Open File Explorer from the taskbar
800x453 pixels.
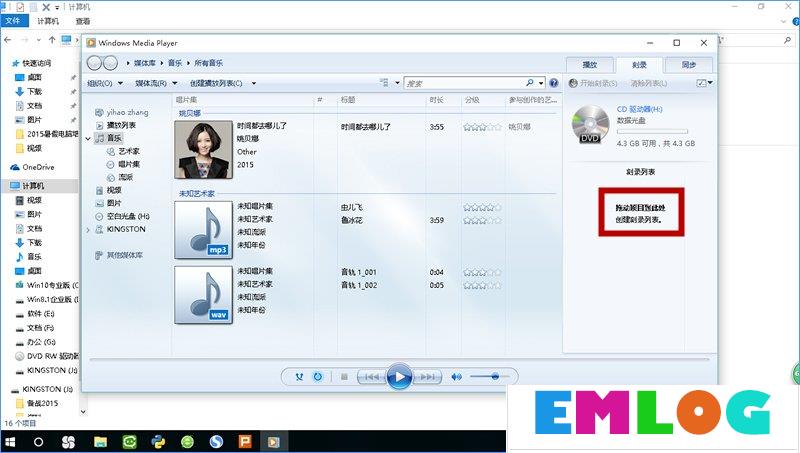tap(100, 442)
